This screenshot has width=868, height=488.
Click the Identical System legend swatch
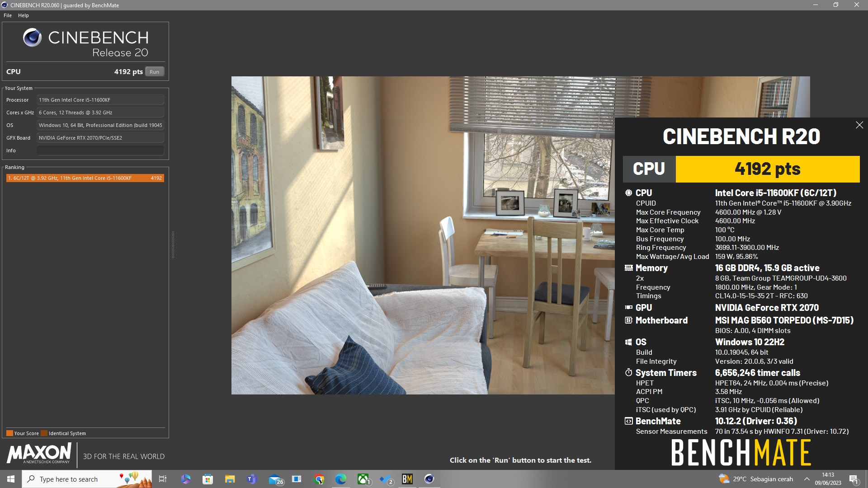click(x=44, y=433)
